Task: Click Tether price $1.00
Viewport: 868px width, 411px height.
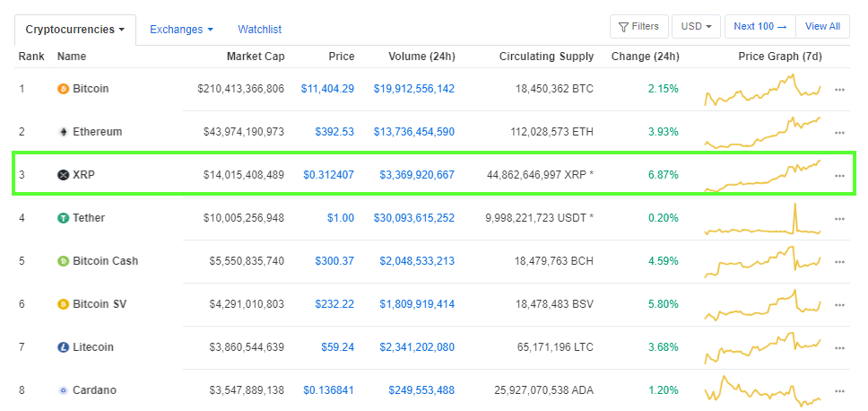Action: [x=341, y=218]
